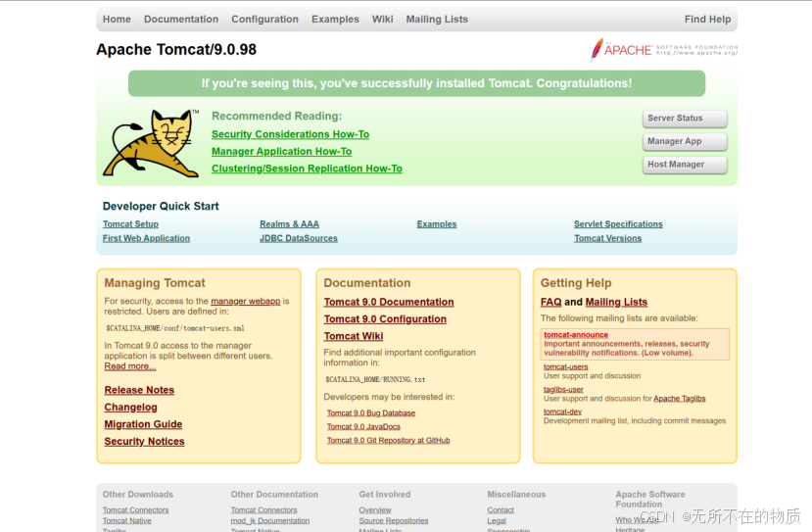This screenshot has height=532, width=812.
Task: Open Legal link under Miscellaneous
Action: [x=497, y=521]
